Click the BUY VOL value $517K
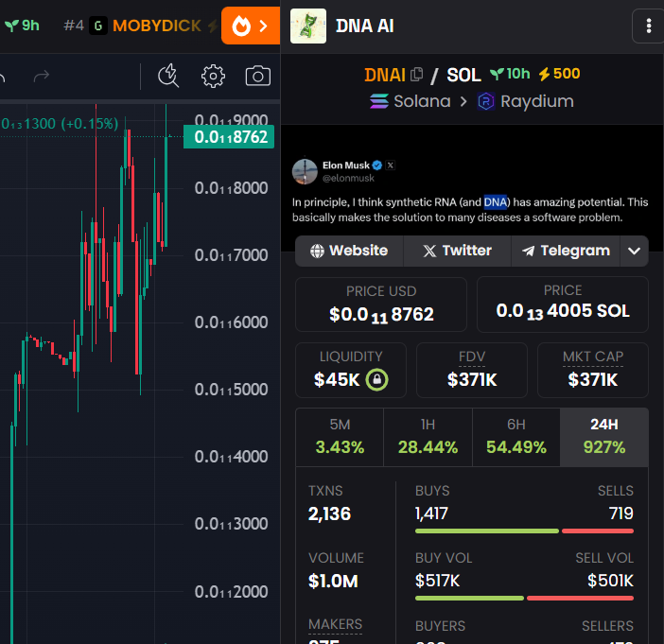The width and height of the screenshot is (664, 644). click(437, 581)
